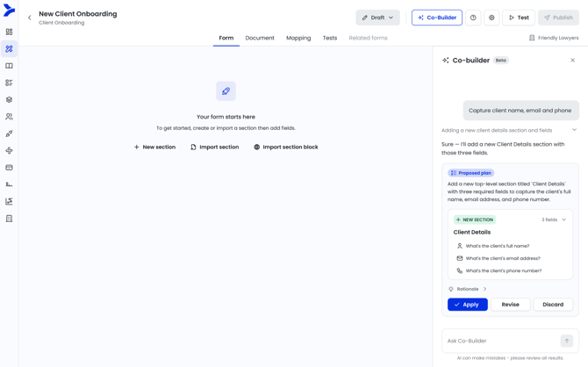Click 'What's the client's email address?' field
Screen dimensions: 588x367
tap(503, 258)
